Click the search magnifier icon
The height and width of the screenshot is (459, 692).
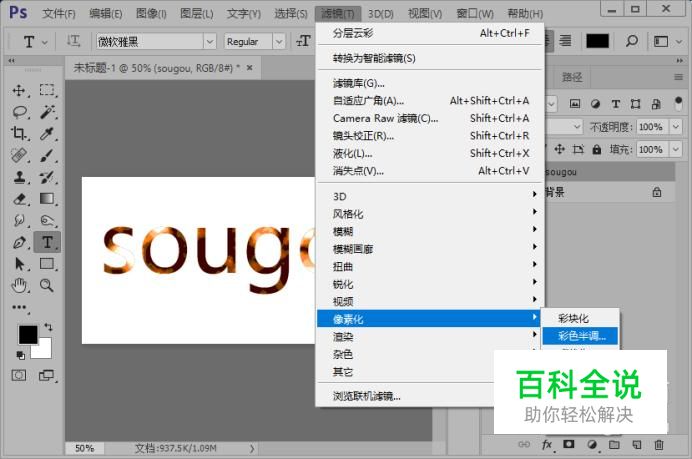coord(632,41)
